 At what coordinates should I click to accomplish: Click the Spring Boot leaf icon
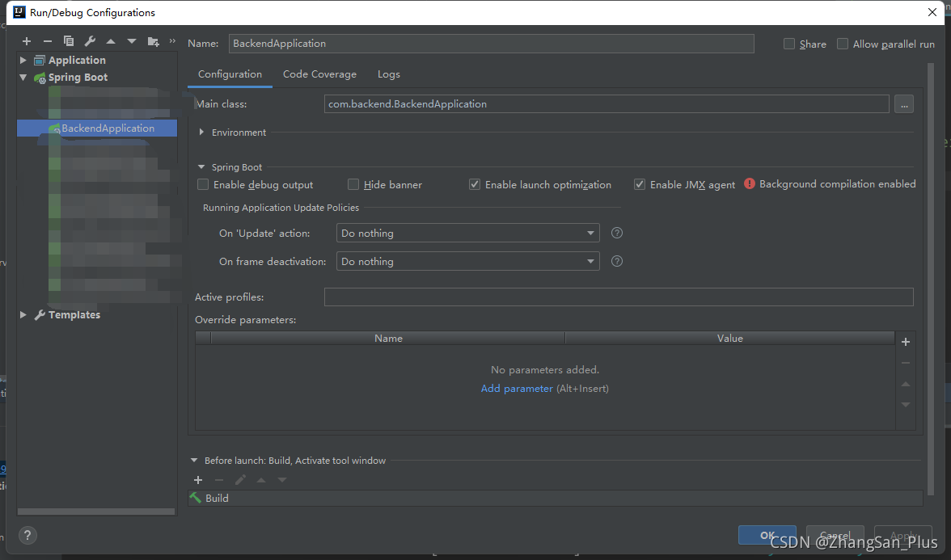pos(40,78)
